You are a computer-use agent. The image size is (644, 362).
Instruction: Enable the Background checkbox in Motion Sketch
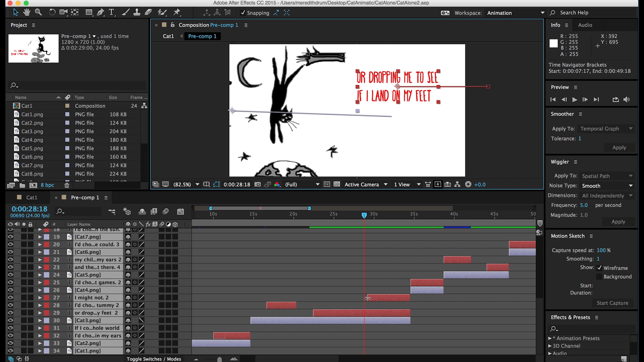(x=599, y=276)
